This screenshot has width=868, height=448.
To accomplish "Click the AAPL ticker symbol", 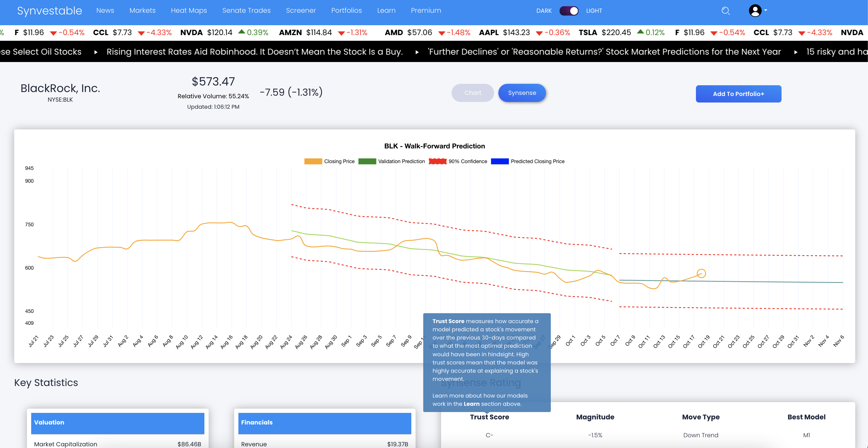I will (x=489, y=33).
